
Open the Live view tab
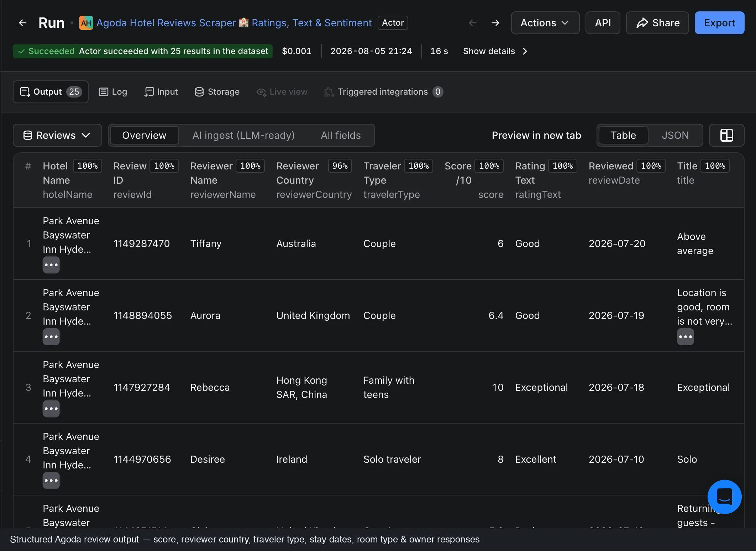tap(282, 92)
